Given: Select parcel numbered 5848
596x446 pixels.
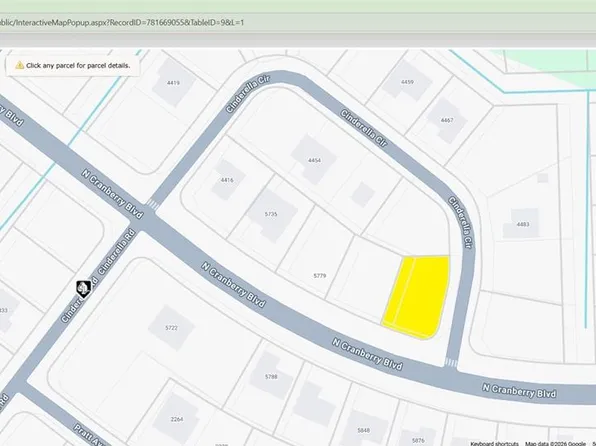Looking at the screenshot, I should click(x=364, y=430).
